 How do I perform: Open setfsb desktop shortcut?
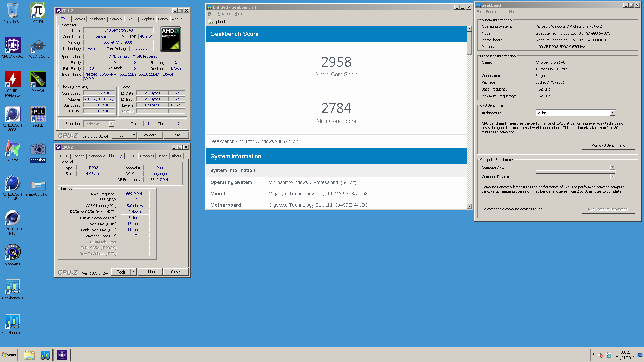(x=38, y=117)
